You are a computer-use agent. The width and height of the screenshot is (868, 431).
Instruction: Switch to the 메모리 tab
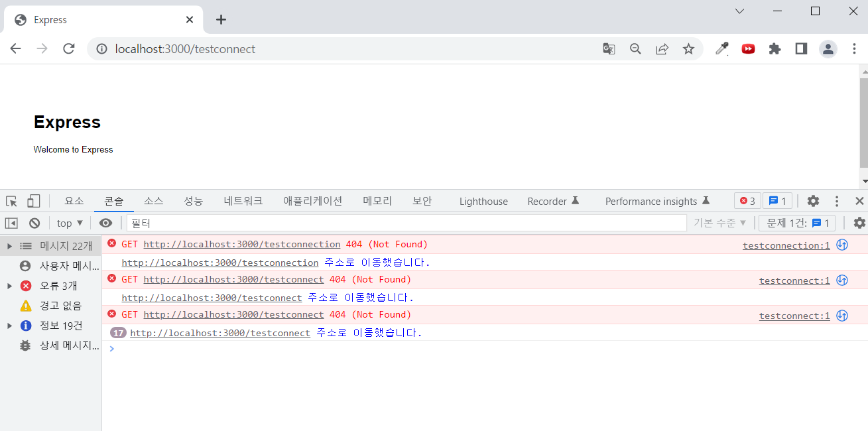tap(377, 201)
